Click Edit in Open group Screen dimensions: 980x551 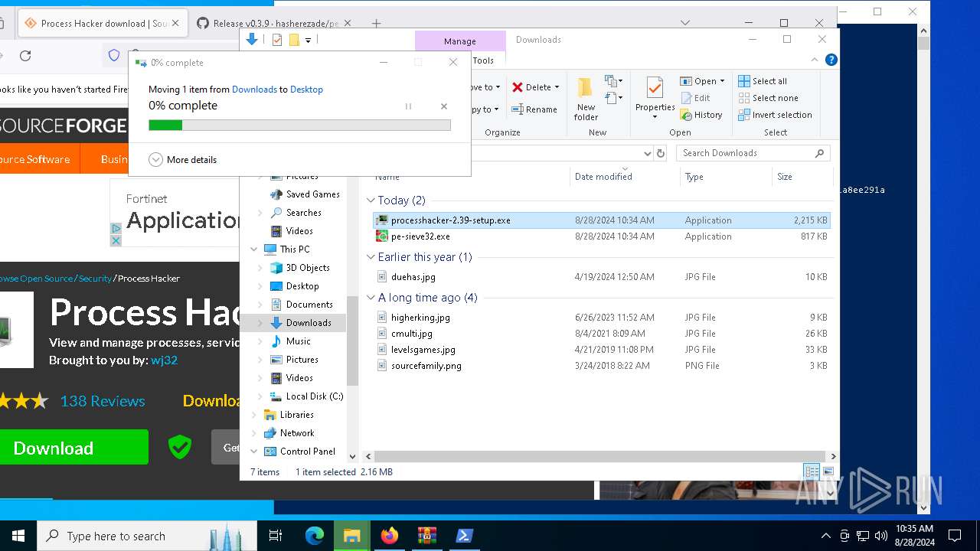pos(695,98)
